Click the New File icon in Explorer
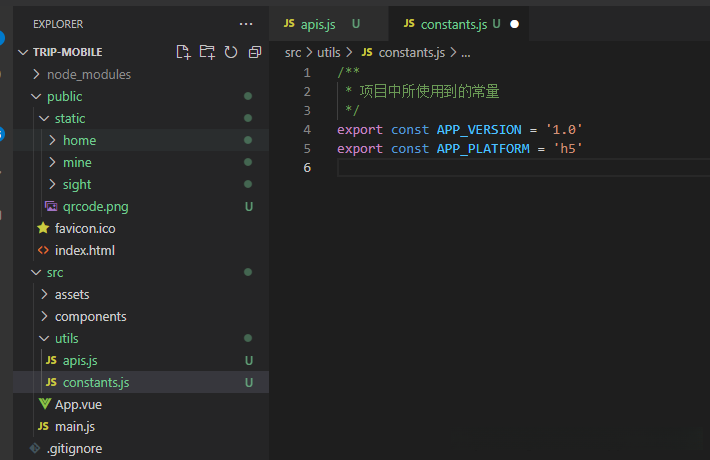Screen dimensions: 710x460 click(x=183, y=52)
